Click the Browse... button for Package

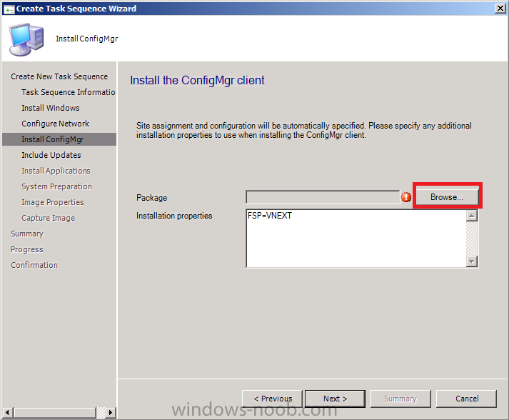447,197
